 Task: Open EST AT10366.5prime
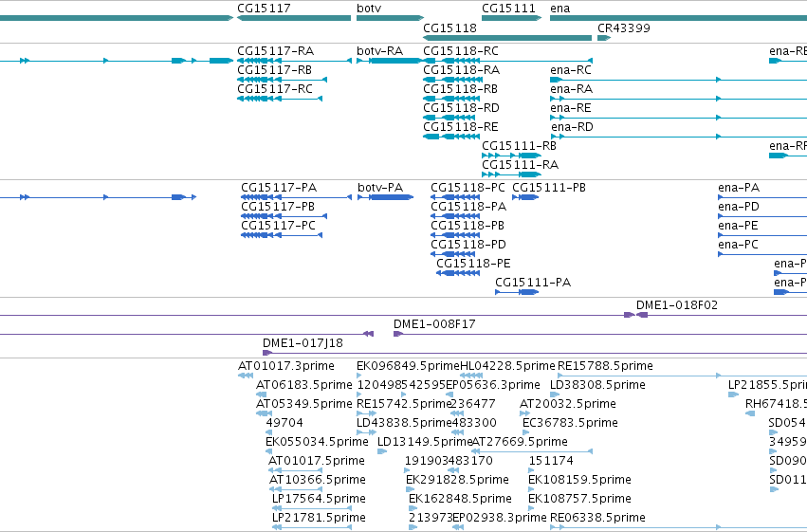click(318, 480)
